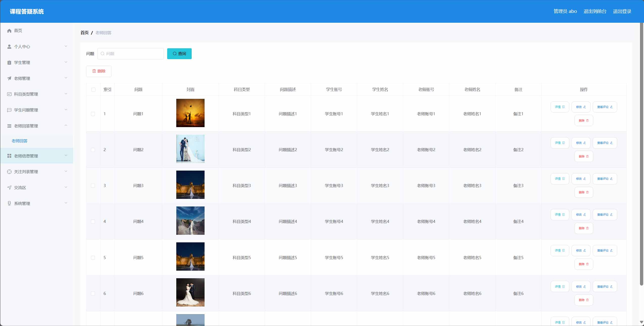Click the clipboard icon beside 学生管理
The height and width of the screenshot is (326, 644).
coord(9,62)
